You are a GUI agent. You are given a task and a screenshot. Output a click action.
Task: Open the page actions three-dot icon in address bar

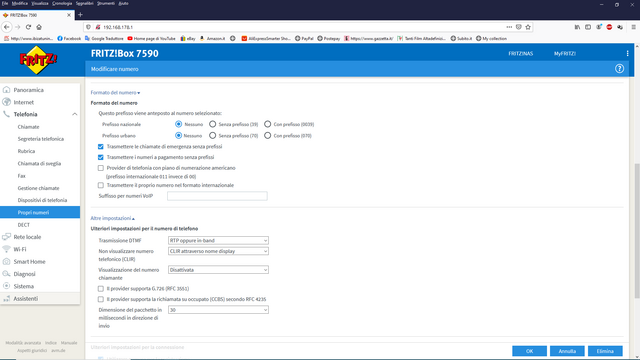pyautogui.click(x=509, y=27)
